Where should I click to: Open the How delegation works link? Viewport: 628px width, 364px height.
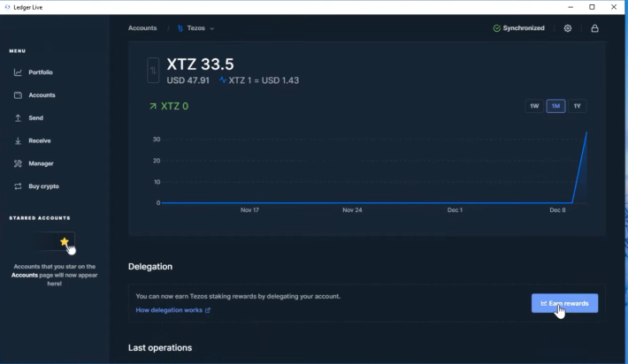click(x=169, y=310)
